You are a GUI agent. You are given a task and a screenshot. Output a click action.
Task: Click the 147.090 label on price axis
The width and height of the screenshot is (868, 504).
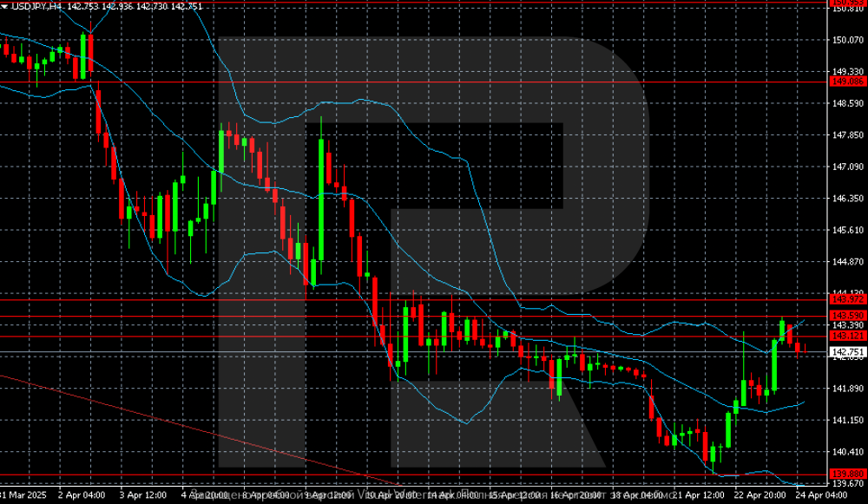(x=847, y=167)
